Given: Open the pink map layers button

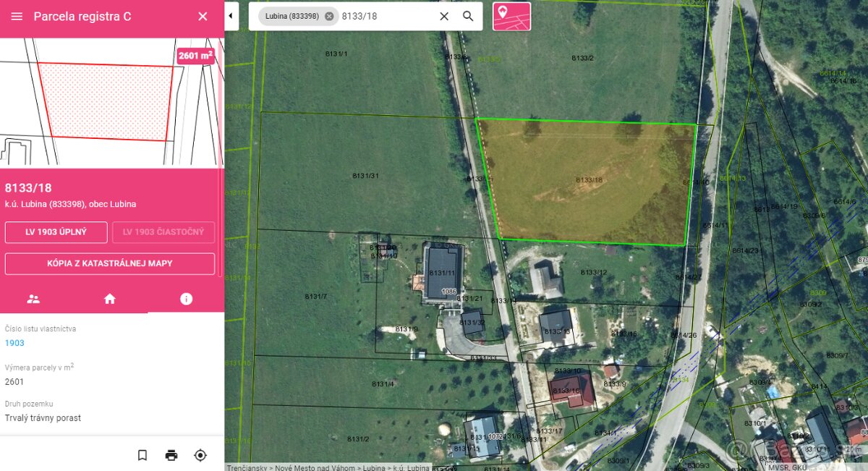Looking at the screenshot, I should pos(511,16).
